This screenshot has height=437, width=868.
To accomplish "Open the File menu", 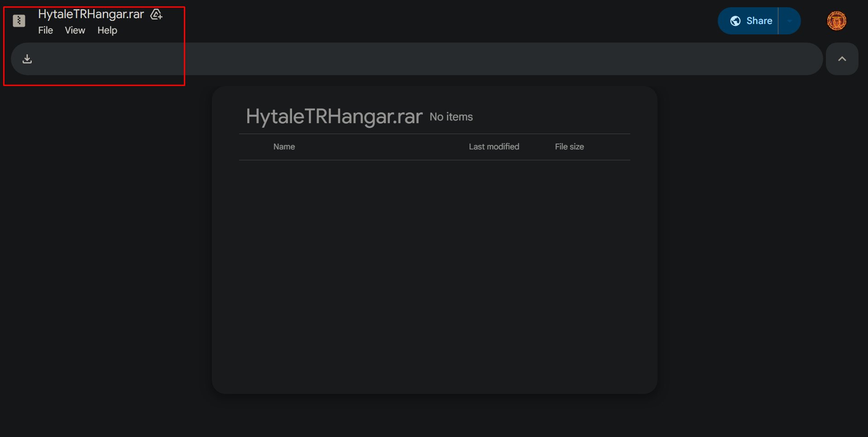I will (x=45, y=30).
